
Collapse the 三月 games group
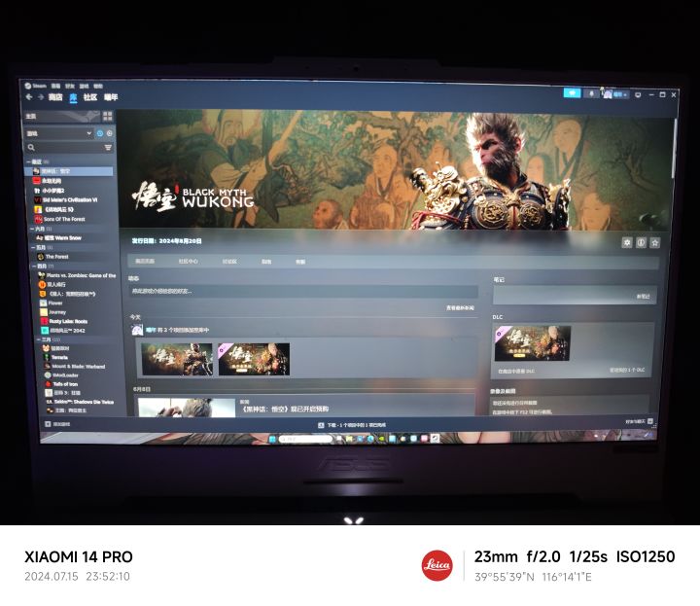(38, 339)
